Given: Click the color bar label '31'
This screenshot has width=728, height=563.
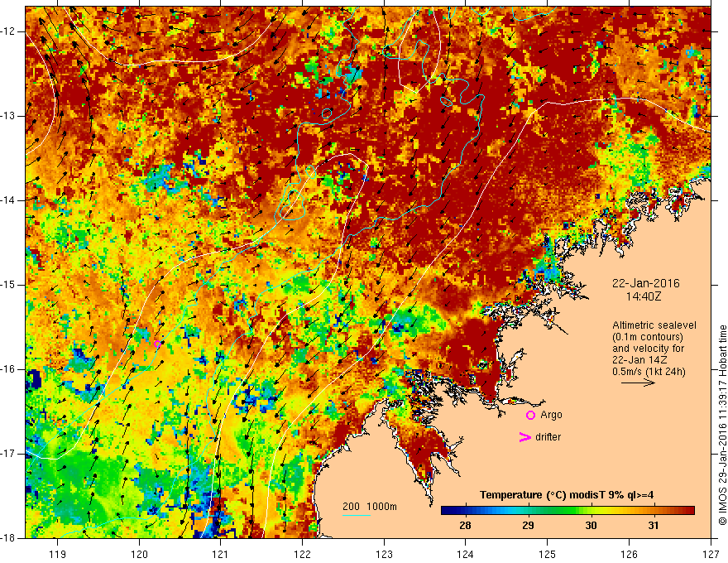Looking at the screenshot, I should click(x=654, y=526).
